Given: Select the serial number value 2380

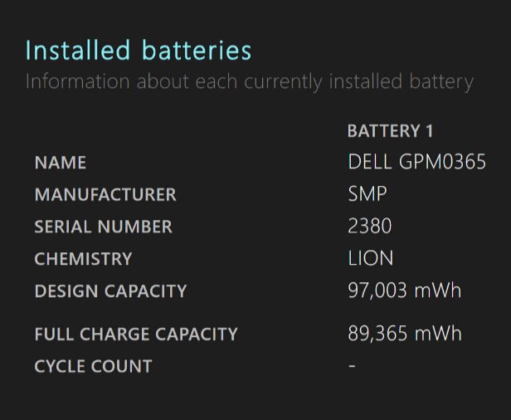Looking at the screenshot, I should point(370,227).
